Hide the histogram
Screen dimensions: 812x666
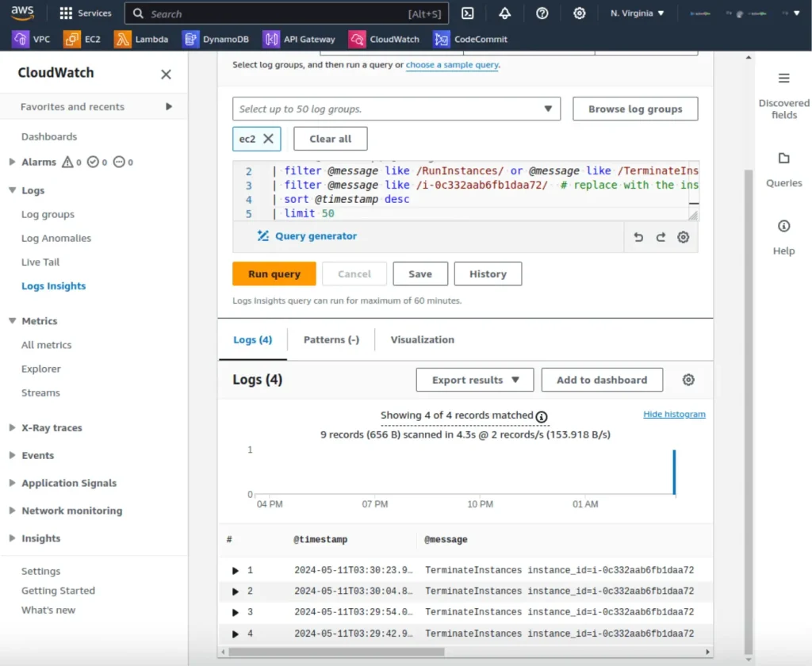coord(674,414)
